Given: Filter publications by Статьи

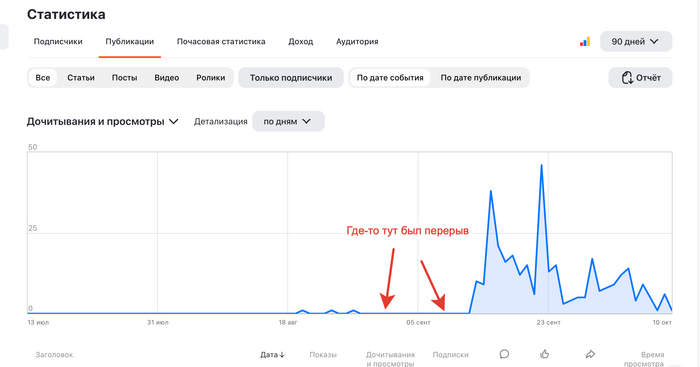Looking at the screenshot, I should click(81, 78).
